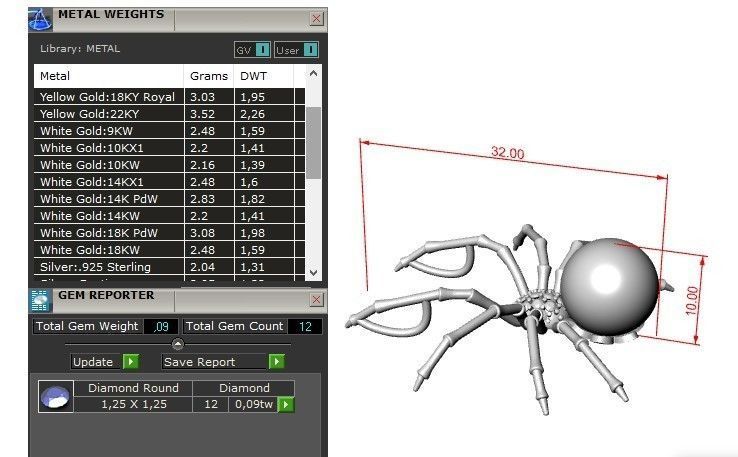Viewport: 738px width, 457px height.
Task: Click the 0,09tw weight cell
Action: click(x=254, y=404)
